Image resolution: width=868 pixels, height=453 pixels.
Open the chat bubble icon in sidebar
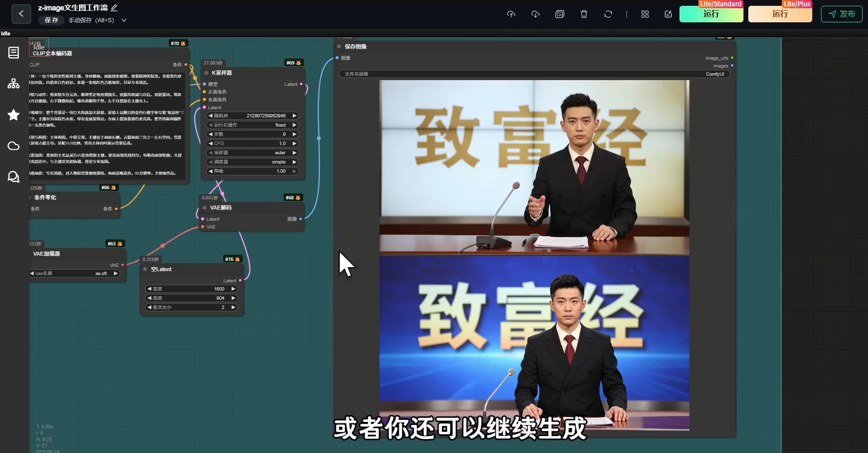point(14,177)
